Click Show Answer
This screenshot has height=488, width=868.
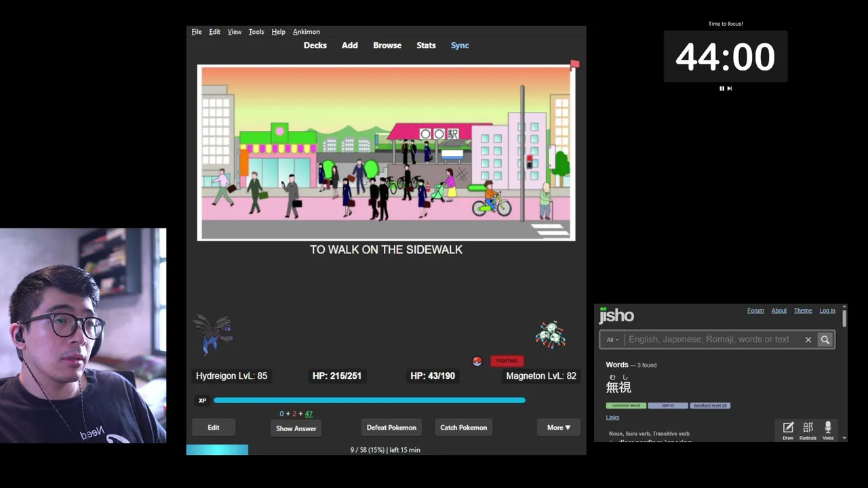tap(296, 428)
